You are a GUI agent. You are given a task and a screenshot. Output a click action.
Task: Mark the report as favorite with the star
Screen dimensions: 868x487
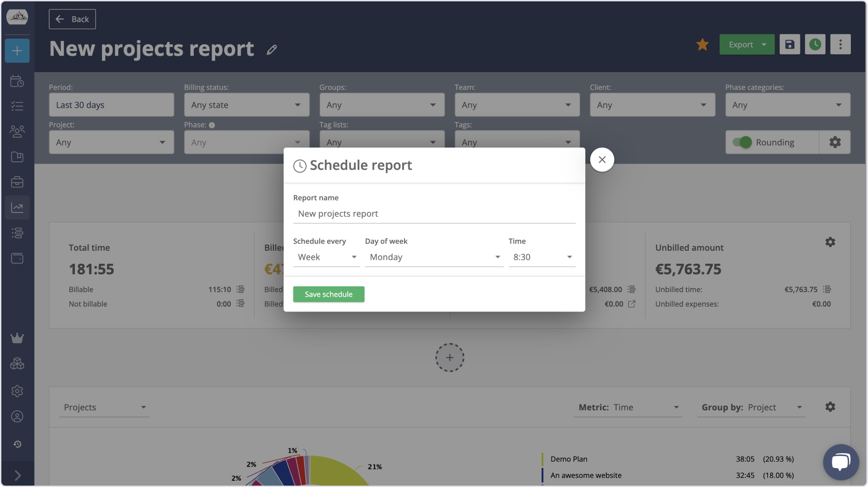702,44
